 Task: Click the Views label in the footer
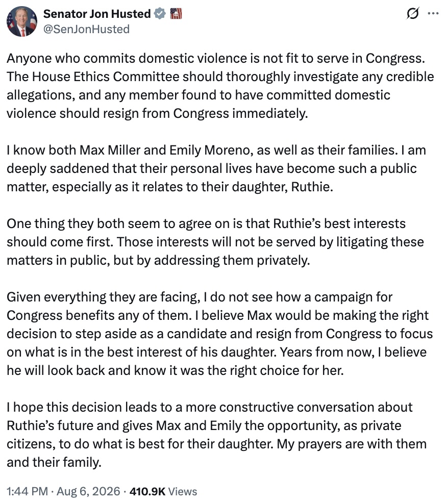[183, 491]
